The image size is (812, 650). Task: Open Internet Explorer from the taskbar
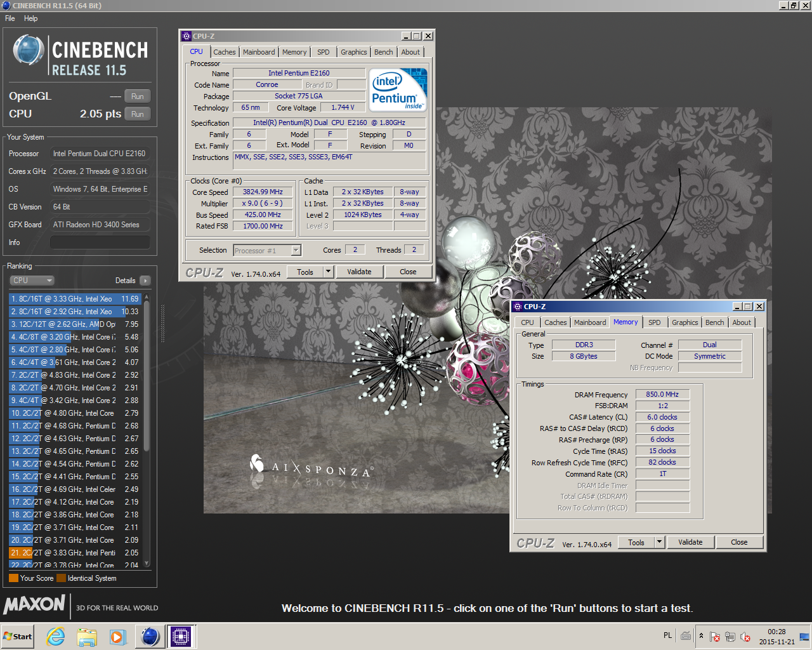(x=56, y=637)
